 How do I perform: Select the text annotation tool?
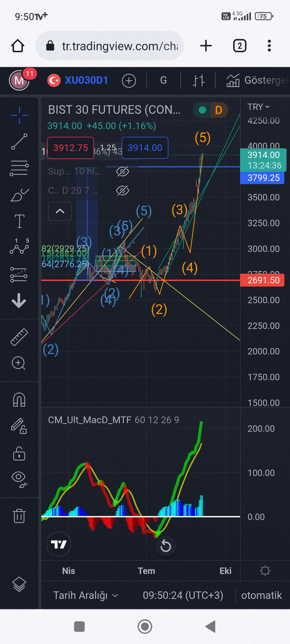(x=19, y=221)
